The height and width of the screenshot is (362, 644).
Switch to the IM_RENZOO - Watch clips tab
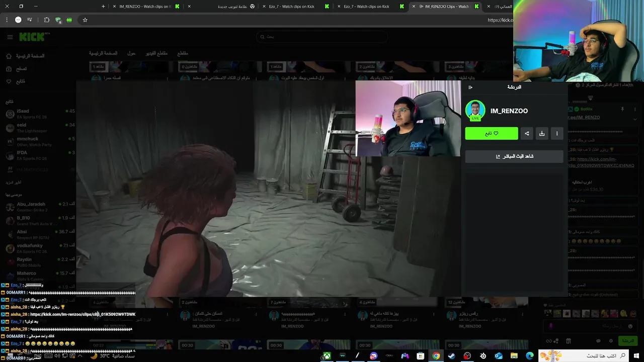(x=146, y=7)
